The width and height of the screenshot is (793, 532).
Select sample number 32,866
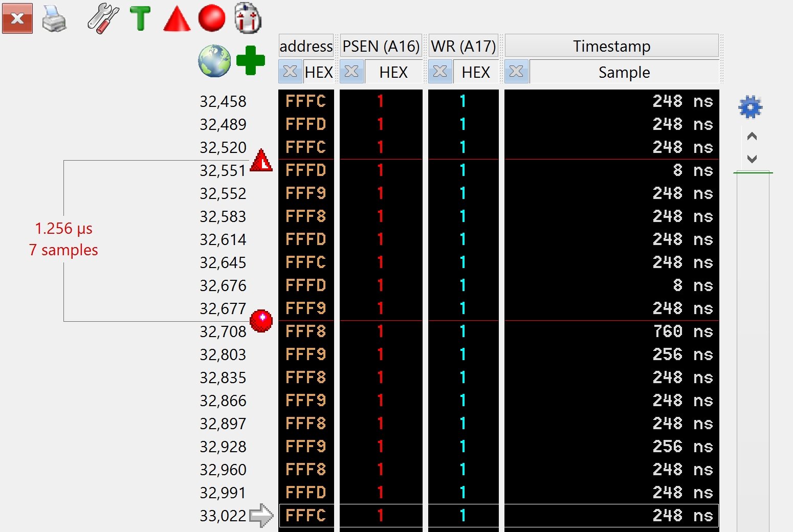223,401
